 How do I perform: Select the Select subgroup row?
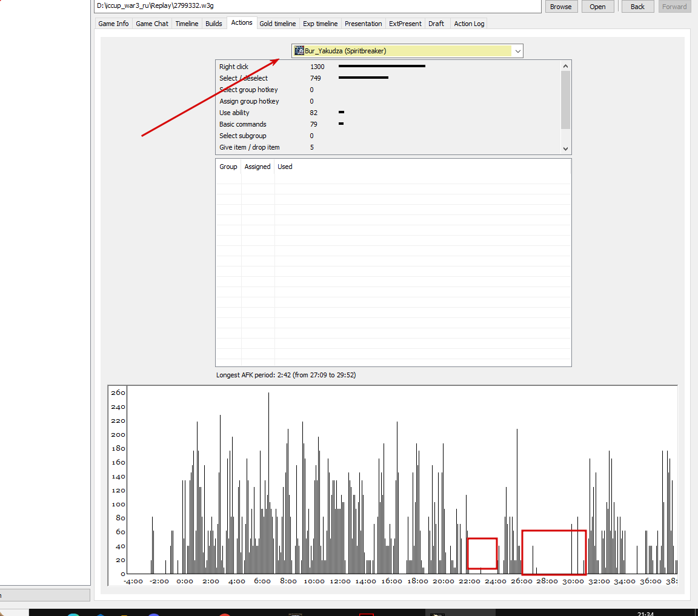click(x=387, y=136)
